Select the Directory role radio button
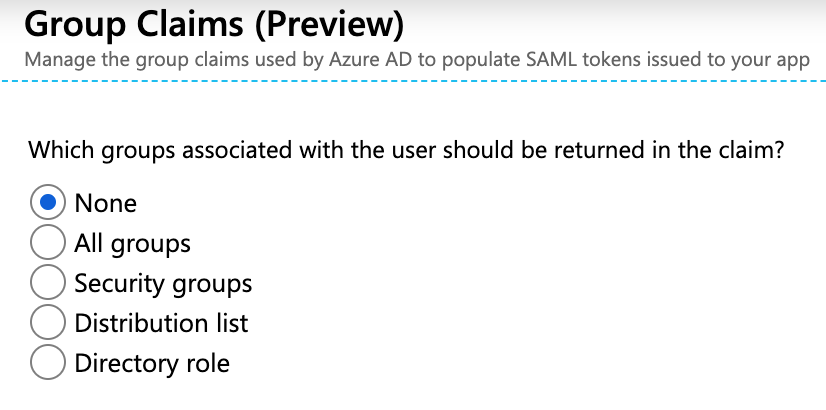 (48, 363)
